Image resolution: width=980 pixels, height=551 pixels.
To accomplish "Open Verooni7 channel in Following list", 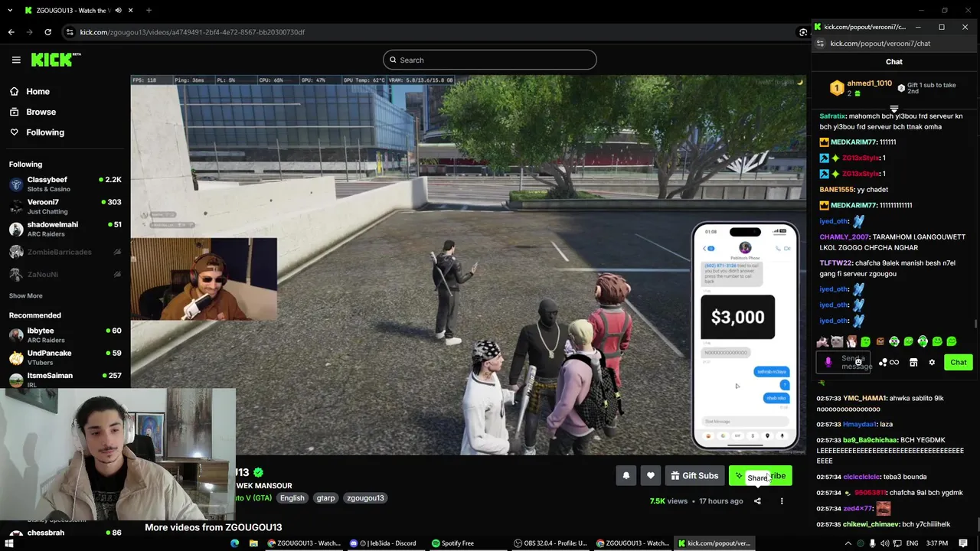I will click(65, 207).
